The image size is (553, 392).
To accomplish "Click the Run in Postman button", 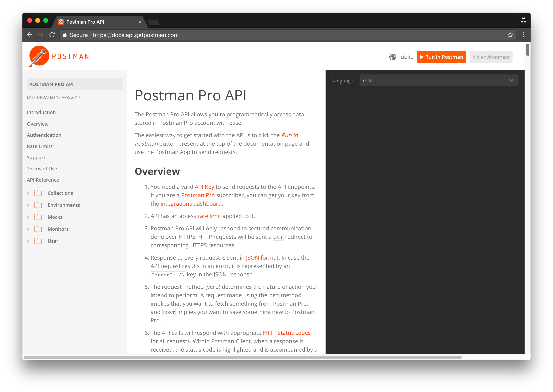I will tap(441, 57).
